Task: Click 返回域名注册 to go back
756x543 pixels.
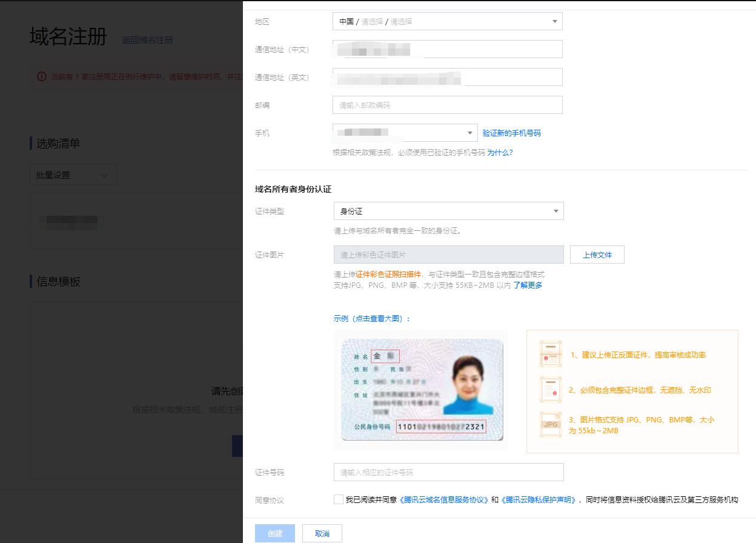Action: coord(147,40)
